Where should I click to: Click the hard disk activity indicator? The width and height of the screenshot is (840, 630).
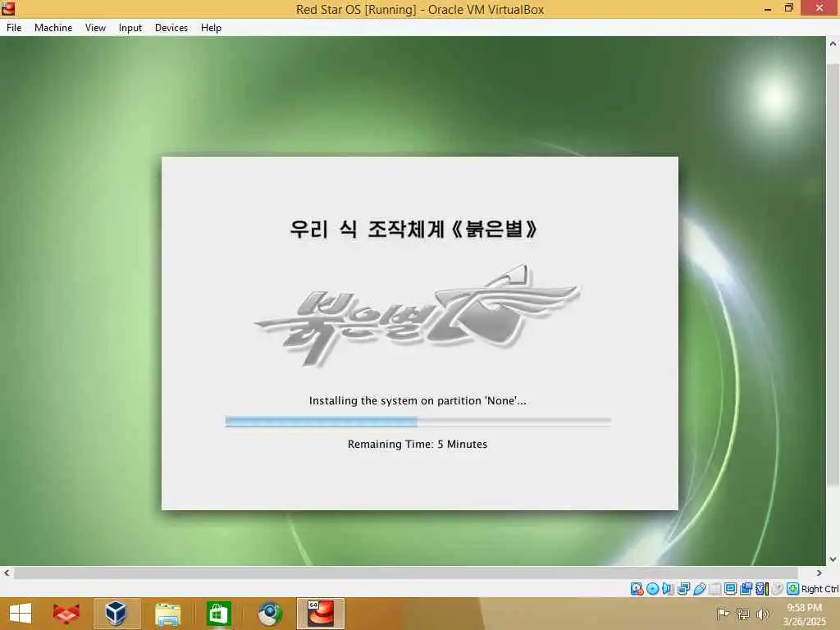click(x=637, y=589)
